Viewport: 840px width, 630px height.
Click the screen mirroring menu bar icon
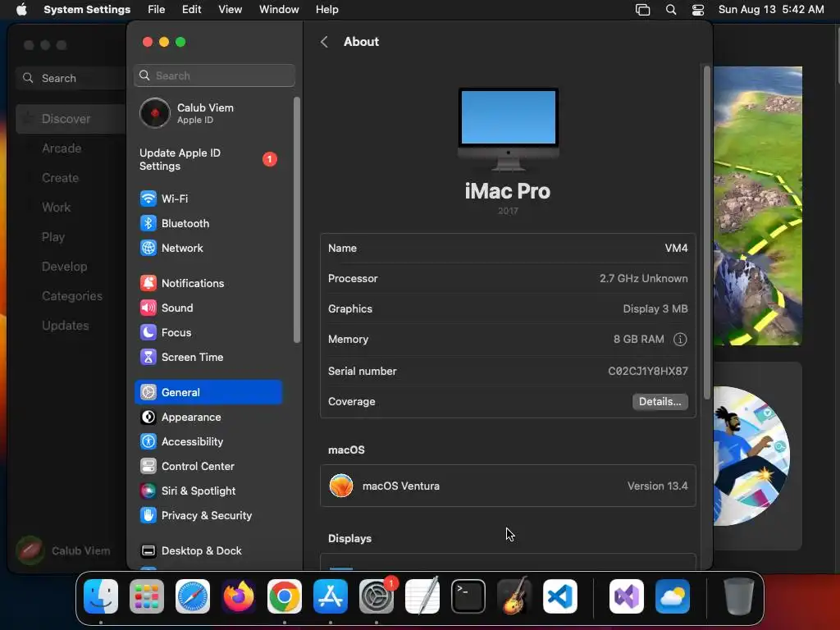click(642, 10)
